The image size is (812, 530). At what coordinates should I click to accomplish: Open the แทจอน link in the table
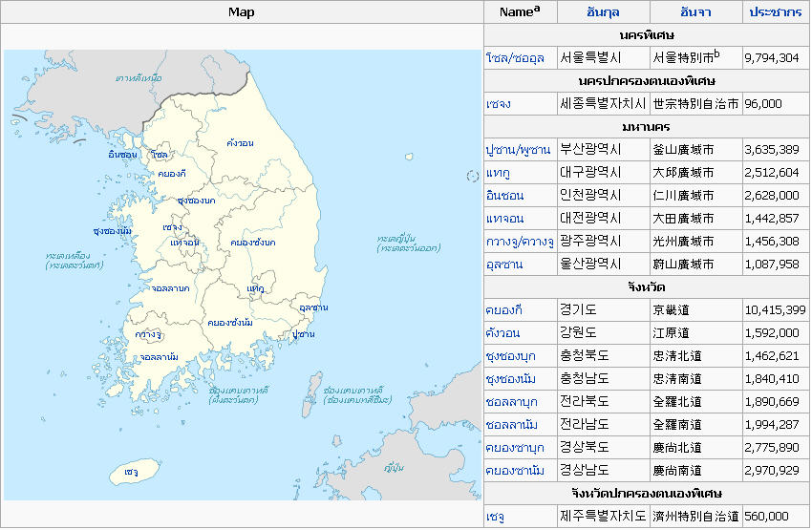(x=505, y=219)
